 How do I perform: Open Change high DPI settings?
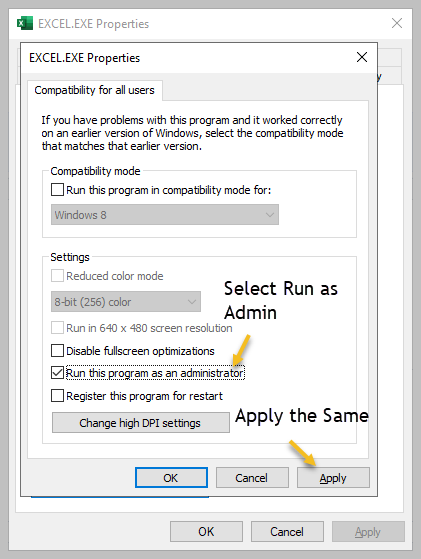click(140, 423)
